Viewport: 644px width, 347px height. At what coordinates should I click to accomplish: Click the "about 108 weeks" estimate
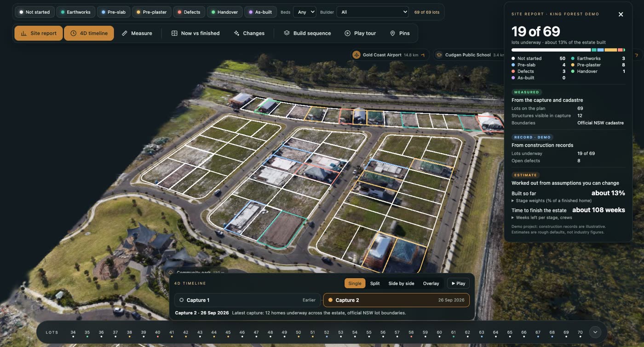(x=598, y=210)
